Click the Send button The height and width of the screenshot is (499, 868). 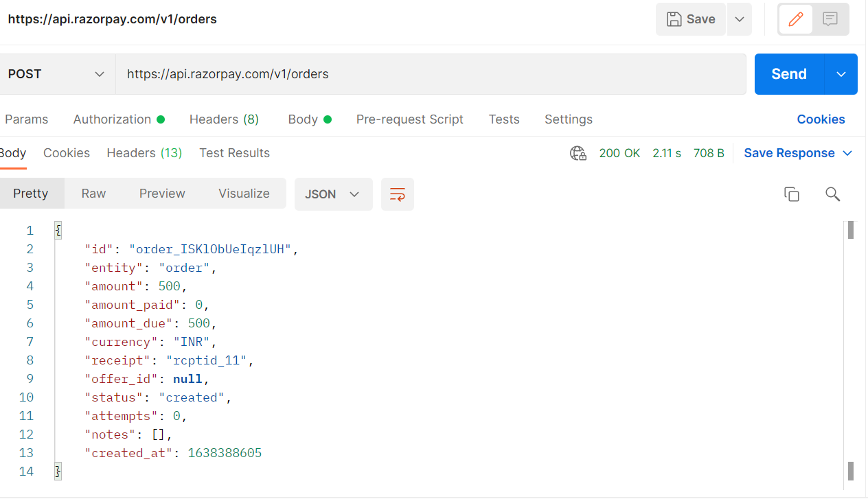tap(788, 73)
